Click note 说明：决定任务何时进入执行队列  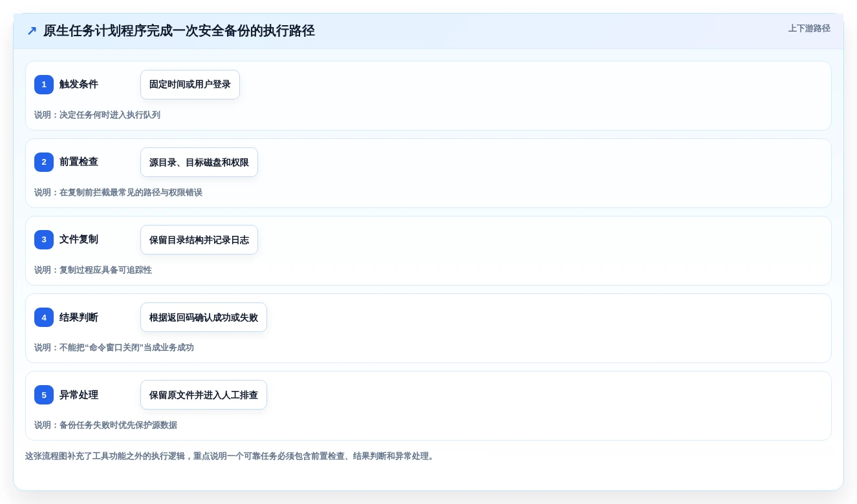click(97, 115)
